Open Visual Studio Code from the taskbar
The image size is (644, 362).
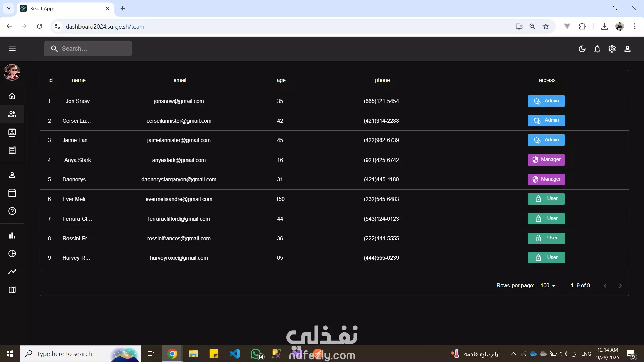point(235,354)
